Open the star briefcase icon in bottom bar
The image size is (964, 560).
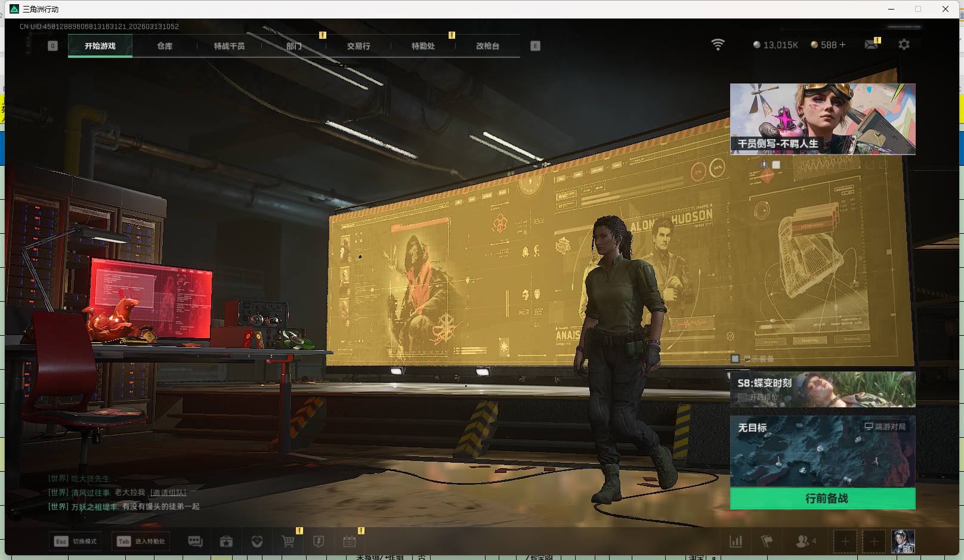[226, 542]
